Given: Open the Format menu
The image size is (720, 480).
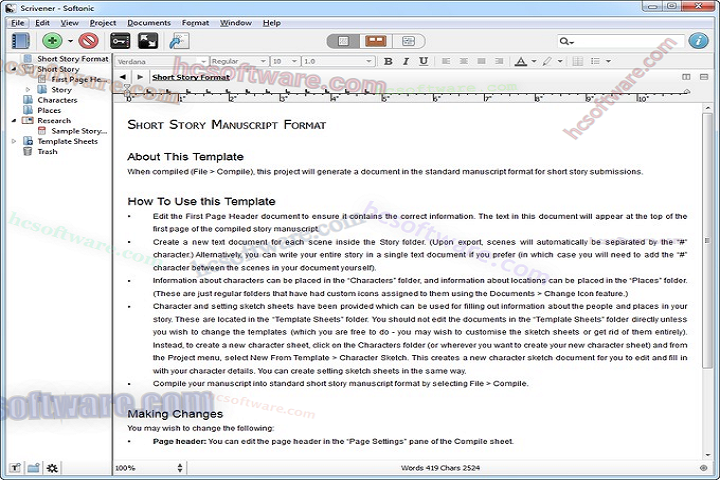Looking at the screenshot, I should click(x=195, y=23).
